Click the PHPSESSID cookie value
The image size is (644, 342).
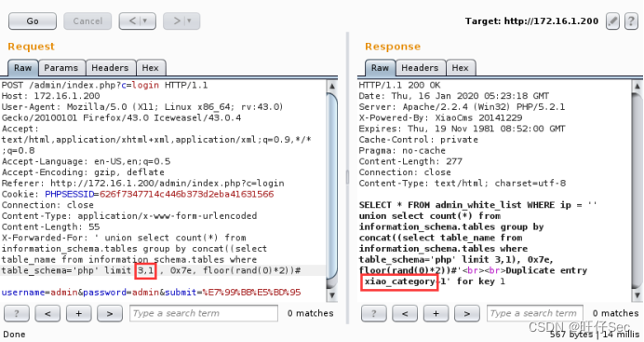186,194
